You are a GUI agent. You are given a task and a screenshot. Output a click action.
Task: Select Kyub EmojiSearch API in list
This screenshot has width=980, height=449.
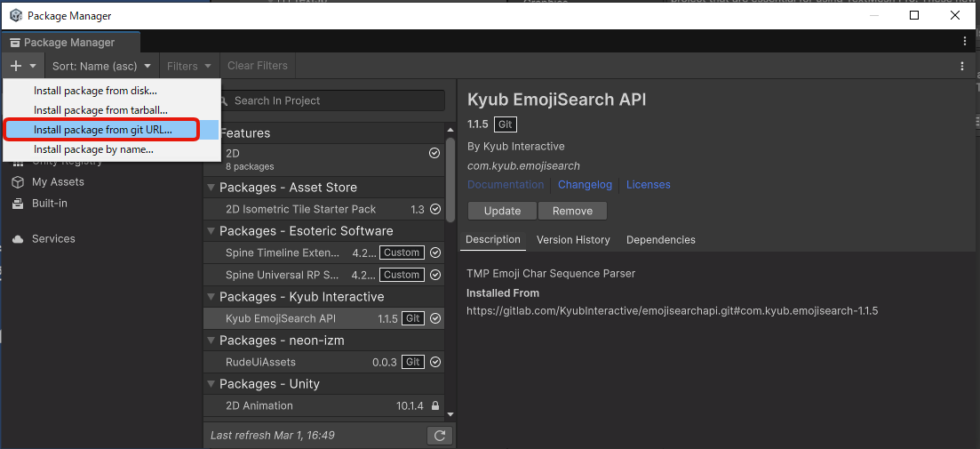coord(324,319)
